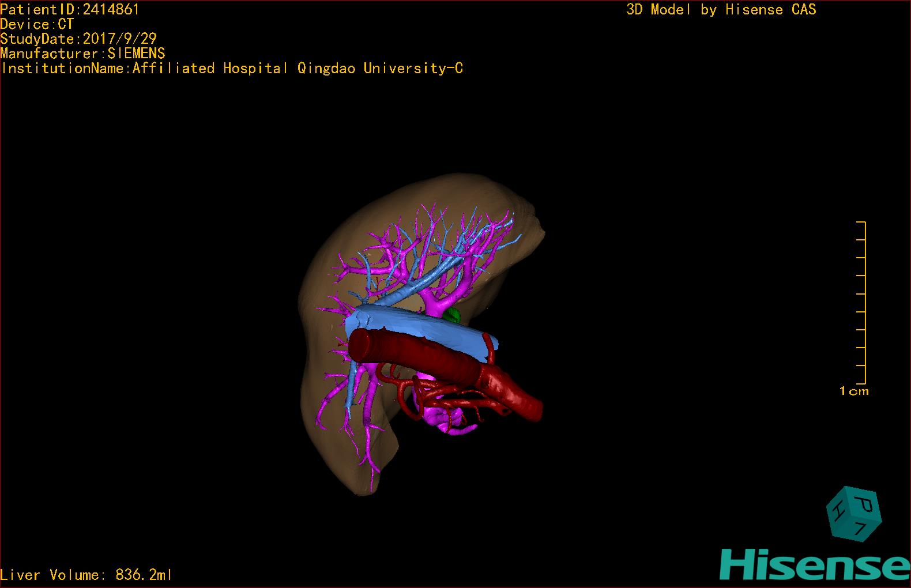Click the thin red hepatic artery branches
911x588 pixels.
(438, 398)
